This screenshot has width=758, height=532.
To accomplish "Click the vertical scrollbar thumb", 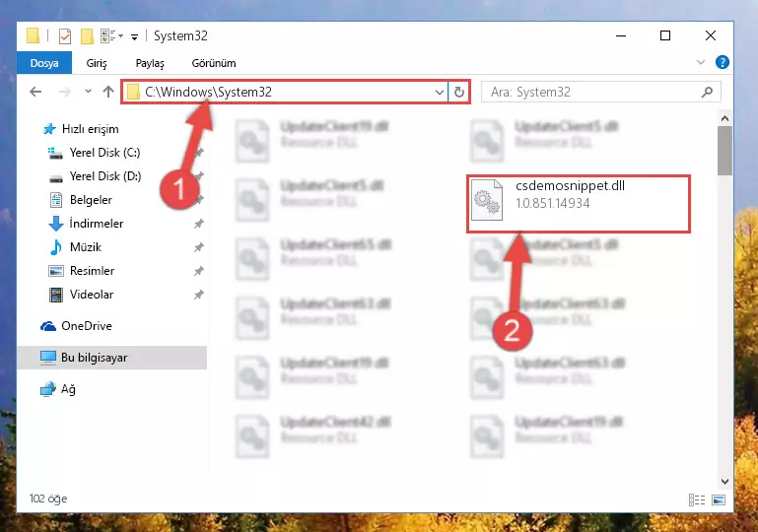I will (x=724, y=151).
